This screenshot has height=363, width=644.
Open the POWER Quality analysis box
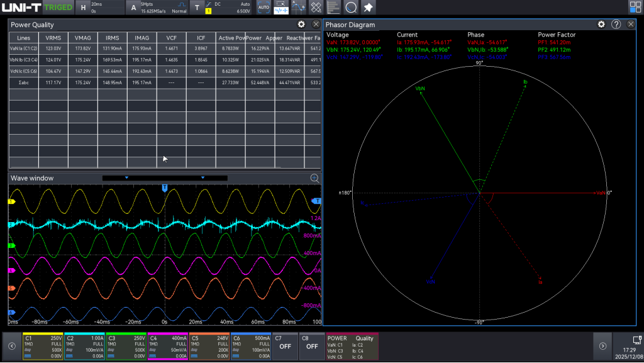point(352,346)
